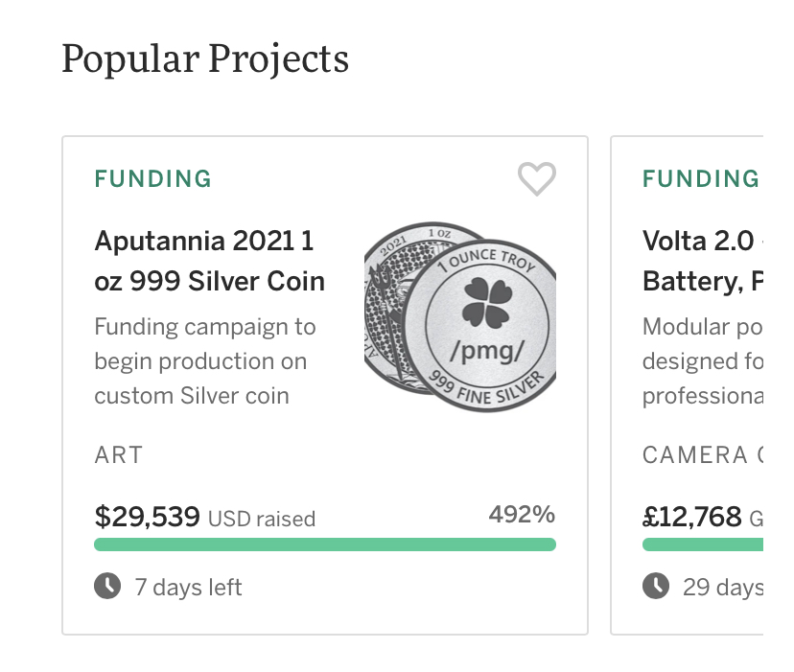Click the Popular Projects heading

click(205, 59)
